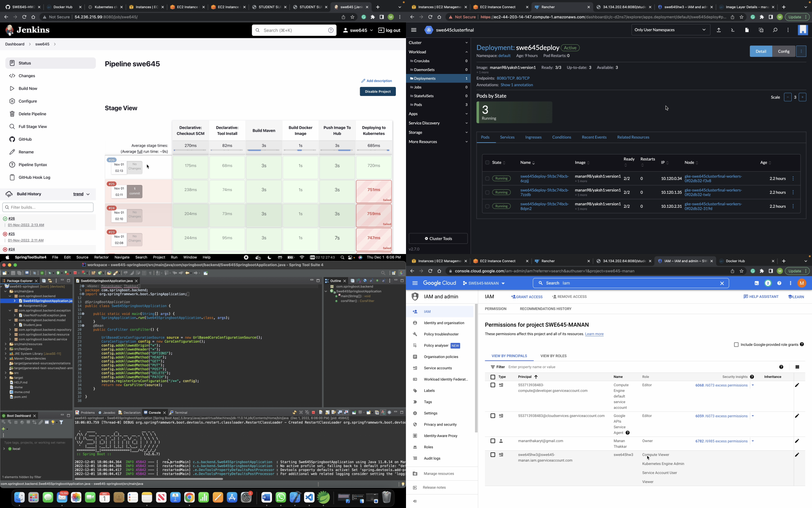This screenshot has height=508, width=812.
Task: Click Config button in Rancher
Action: pos(784,52)
